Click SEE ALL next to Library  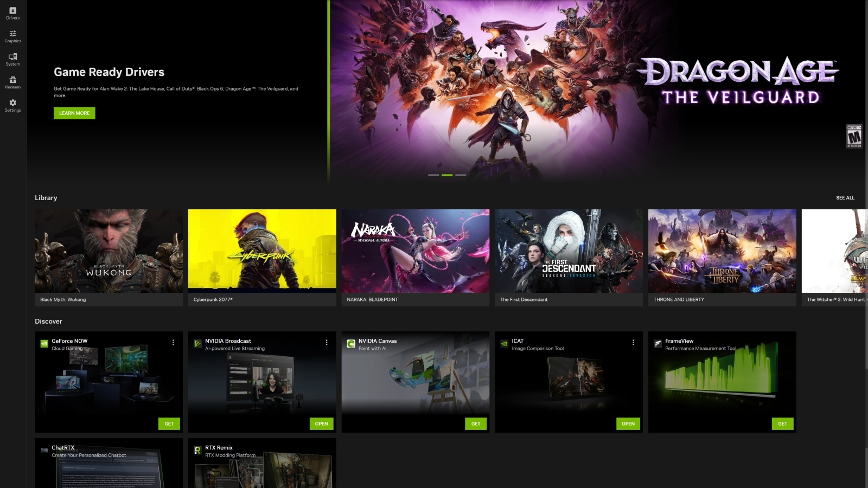coord(845,198)
